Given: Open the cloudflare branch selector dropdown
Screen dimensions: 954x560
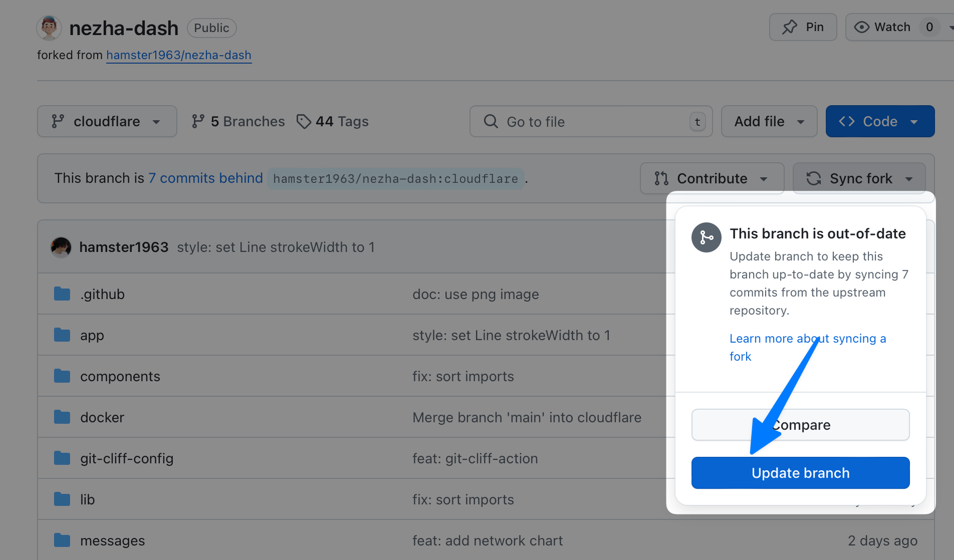Looking at the screenshot, I should (x=107, y=121).
